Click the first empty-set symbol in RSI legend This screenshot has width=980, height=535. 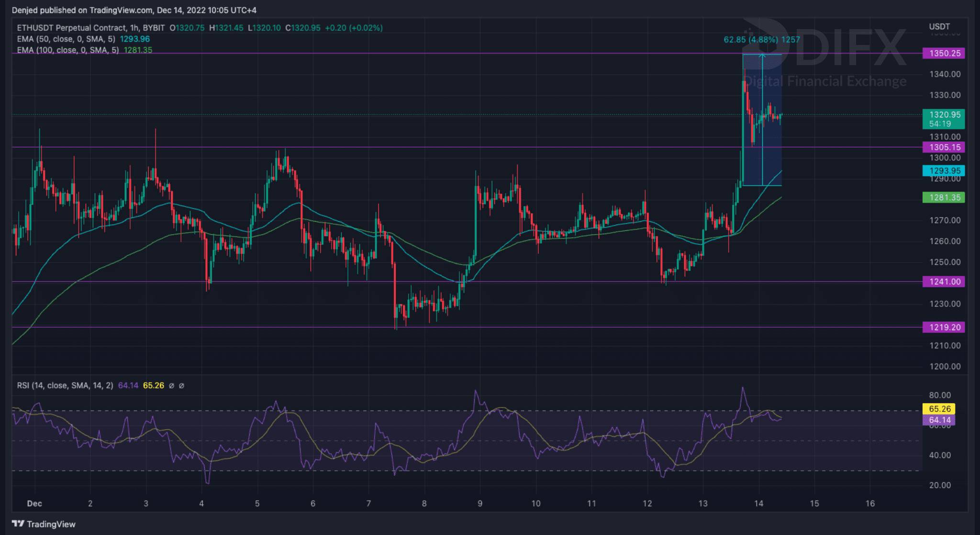pos(171,386)
